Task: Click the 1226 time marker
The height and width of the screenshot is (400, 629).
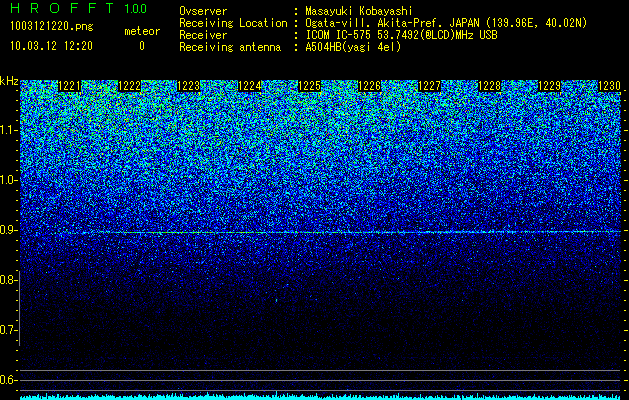Action: pos(369,86)
